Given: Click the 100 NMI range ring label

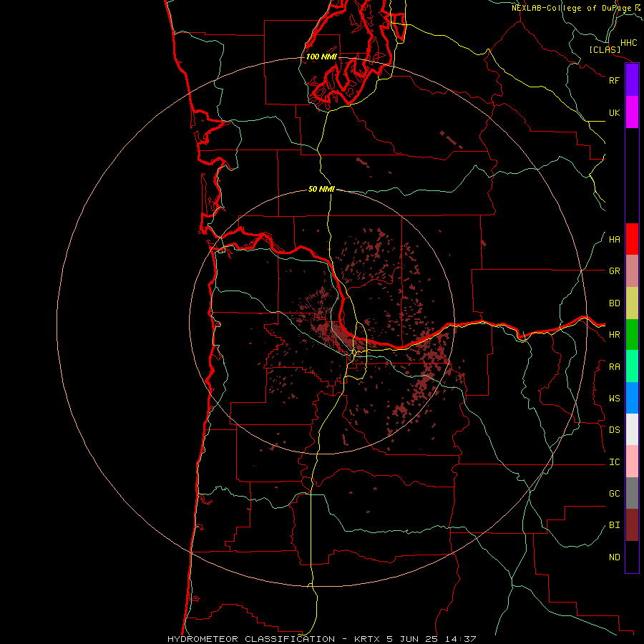Looking at the screenshot, I should pos(321,57).
